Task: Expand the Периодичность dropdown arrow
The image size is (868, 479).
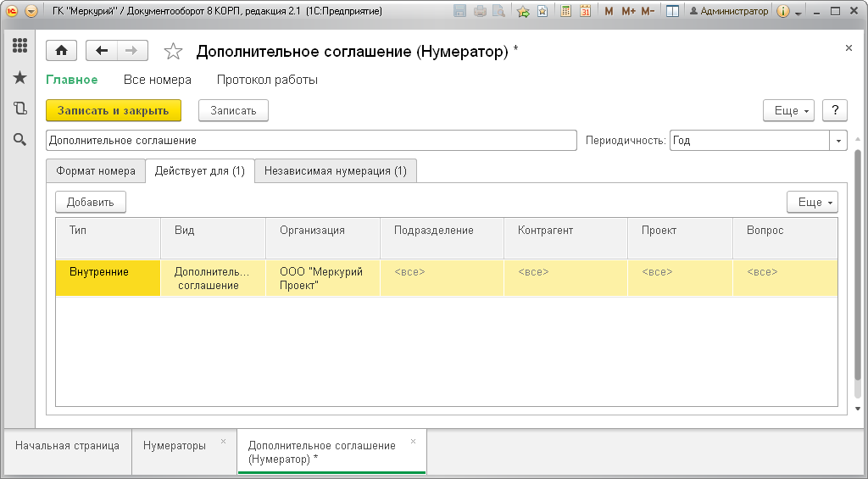Action: (838, 141)
